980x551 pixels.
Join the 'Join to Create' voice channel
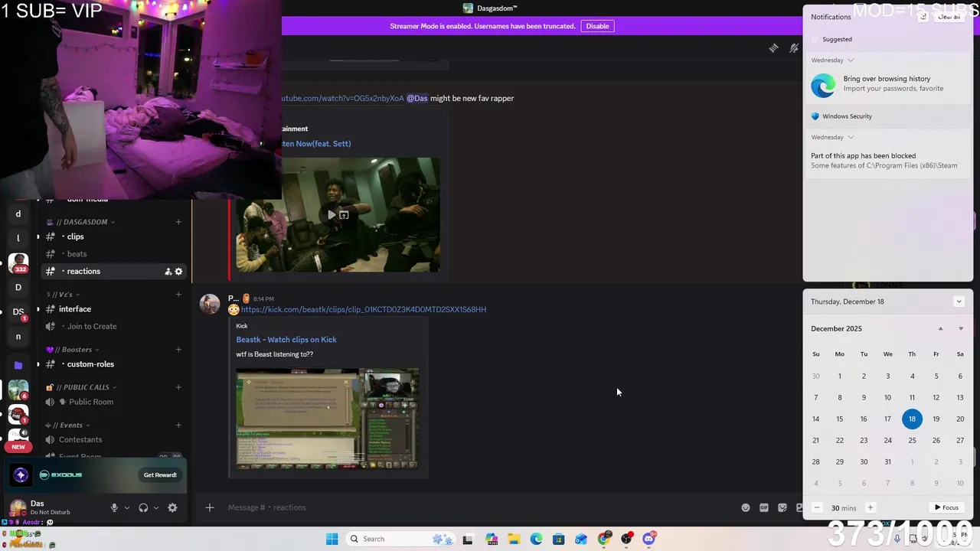113,326
